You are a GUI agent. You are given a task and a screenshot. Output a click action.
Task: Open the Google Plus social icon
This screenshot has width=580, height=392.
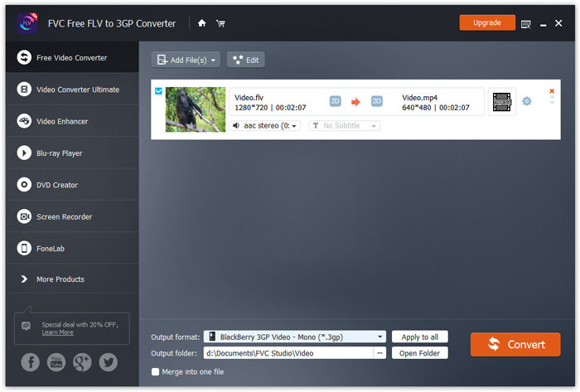pos(82,362)
